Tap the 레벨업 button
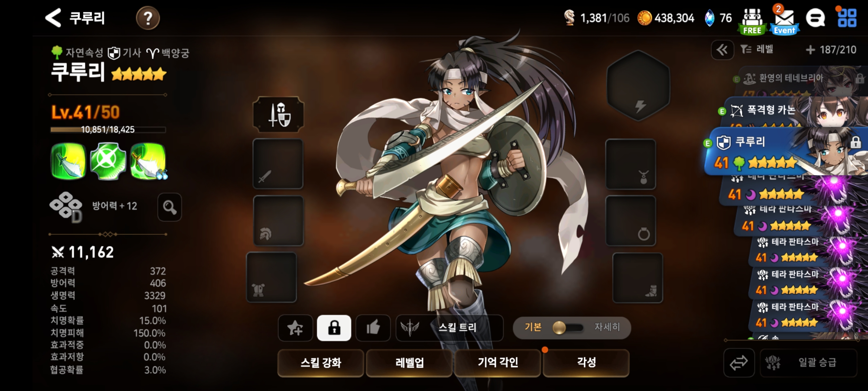This screenshot has width=868, height=391. pyautogui.click(x=409, y=363)
